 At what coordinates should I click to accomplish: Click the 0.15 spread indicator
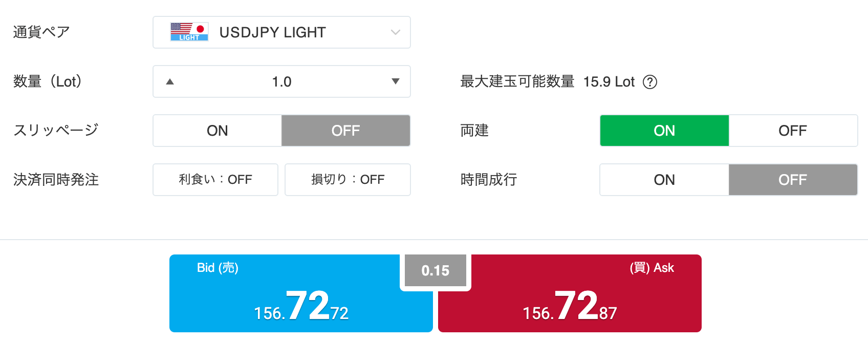click(x=436, y=270)
